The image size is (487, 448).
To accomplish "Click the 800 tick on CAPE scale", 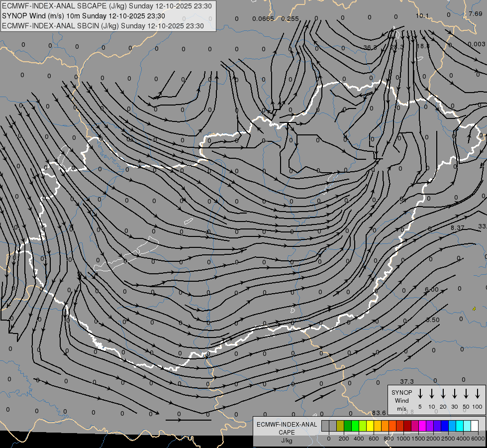I will (389, 439).
